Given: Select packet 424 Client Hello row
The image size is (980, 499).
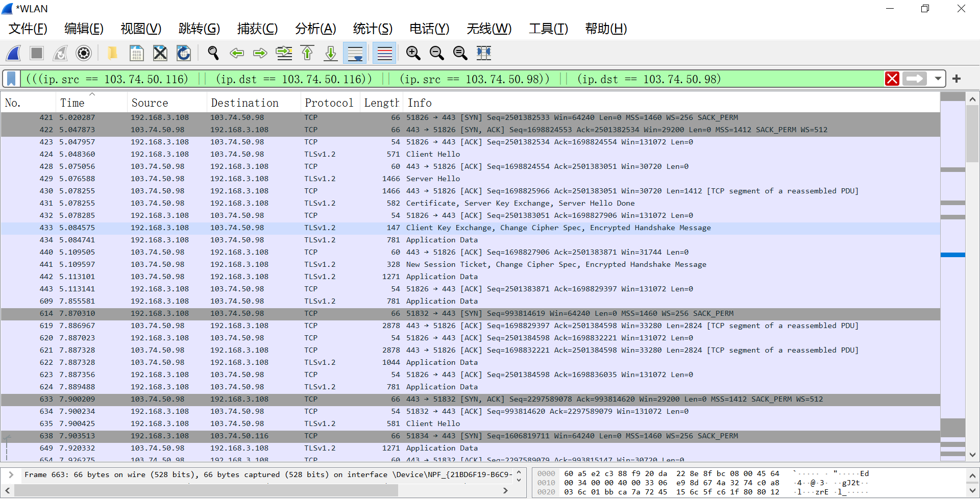Looking at the screenshot, I should click(x=470, y=154).
